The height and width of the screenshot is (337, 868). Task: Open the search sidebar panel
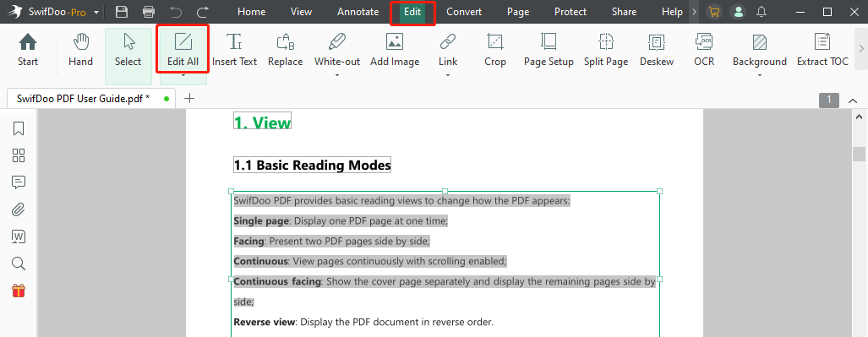19,264
